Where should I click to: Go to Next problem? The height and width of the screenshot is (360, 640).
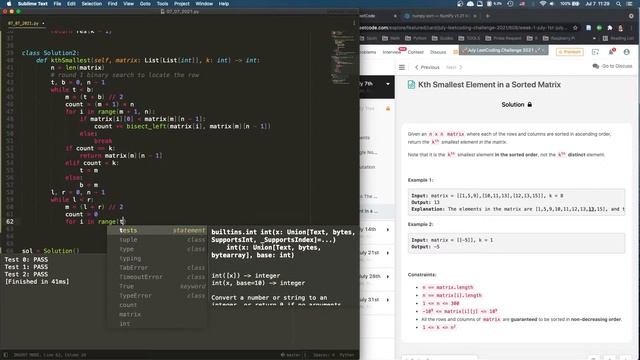coord(454,67)
